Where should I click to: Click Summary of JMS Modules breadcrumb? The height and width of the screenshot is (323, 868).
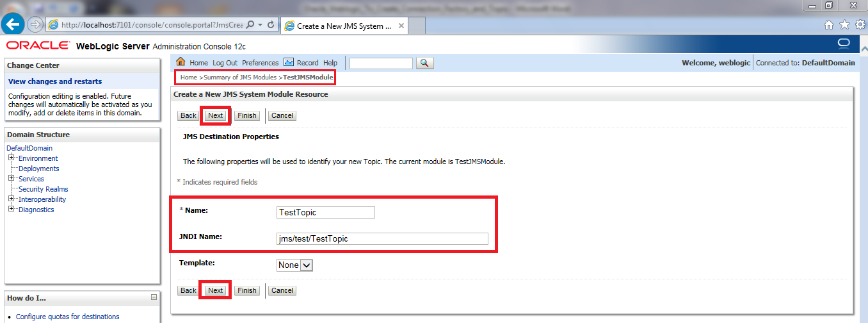coord(240,77)
